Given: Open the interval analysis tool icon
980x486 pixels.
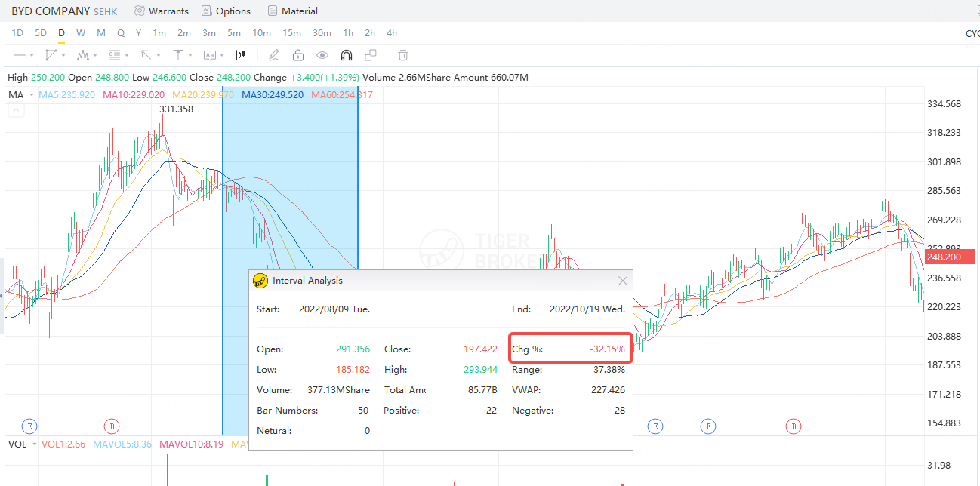Looking at the screenshot, I should coord(240,55).
